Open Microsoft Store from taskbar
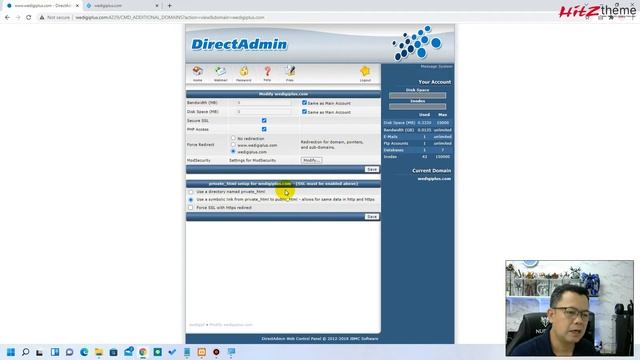Image resolution: width=640 pixels, height=360 pixels. coord(113,352)
